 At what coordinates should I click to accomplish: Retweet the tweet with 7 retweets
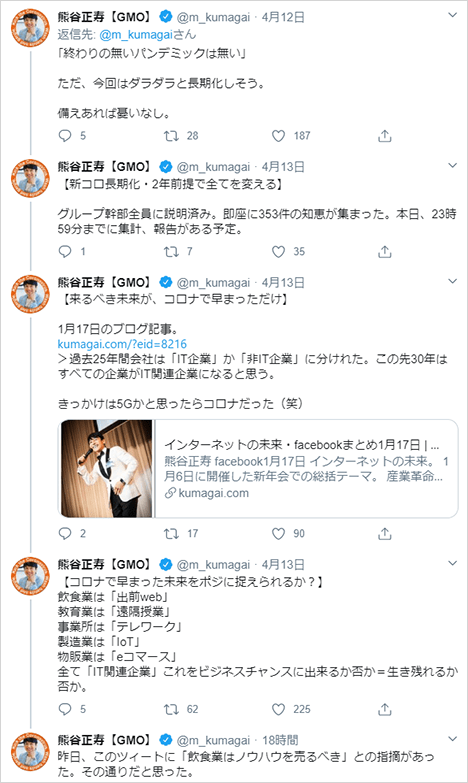pos(172,252)
